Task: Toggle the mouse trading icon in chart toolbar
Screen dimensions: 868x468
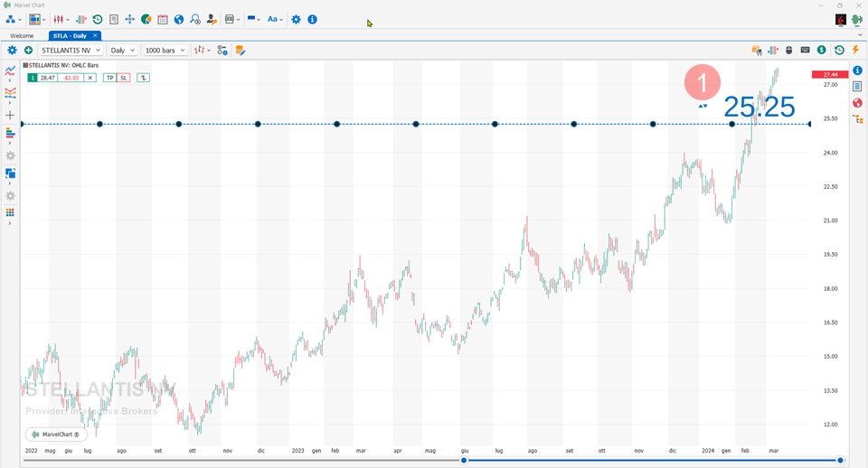Action: pyautogui.click(x=788, y=51)
